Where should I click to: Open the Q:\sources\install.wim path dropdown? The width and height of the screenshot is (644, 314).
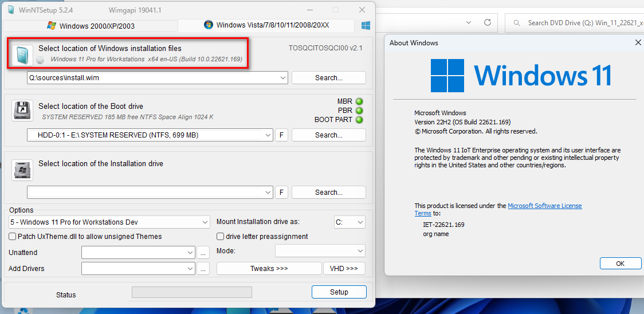(283, 78)
